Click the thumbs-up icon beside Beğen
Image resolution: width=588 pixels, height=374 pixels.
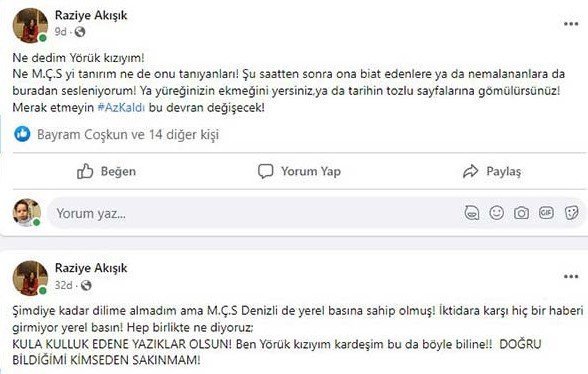point(85,171)
